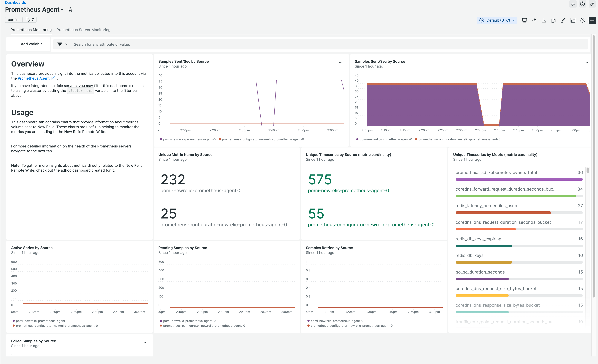Expand the Prometheus Agent title dropdown
Image resolution: width=598 pixels, height=364 pixels.
(62, 10)
